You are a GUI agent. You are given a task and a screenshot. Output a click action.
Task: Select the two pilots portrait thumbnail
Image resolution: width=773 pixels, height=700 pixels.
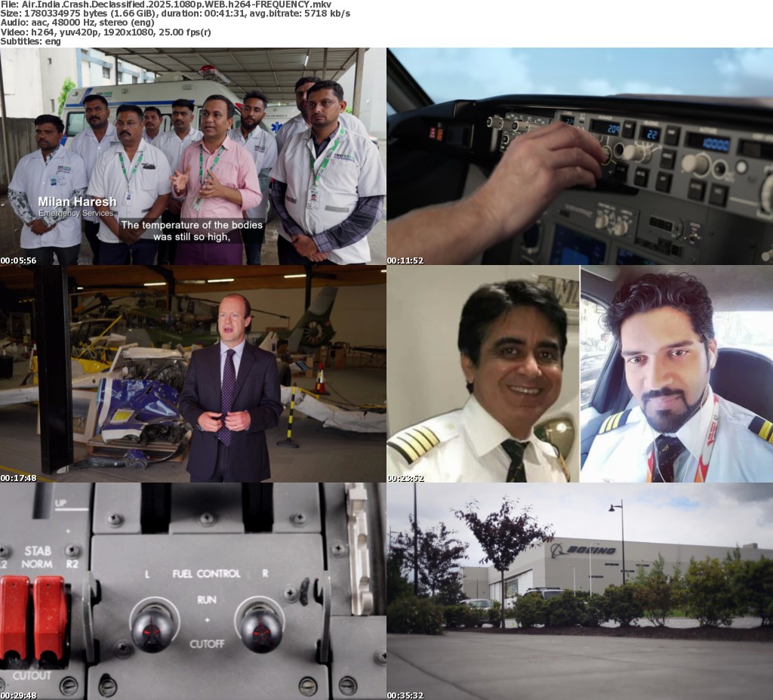[x=580, y=373]
